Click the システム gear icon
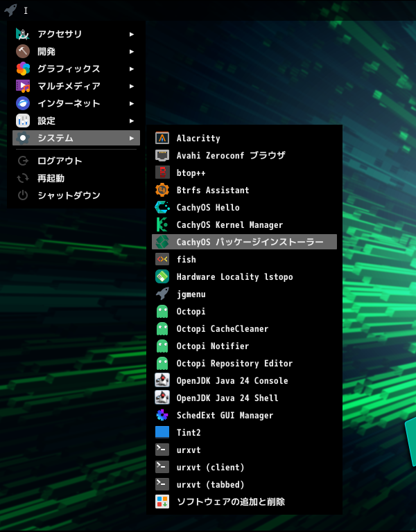 [x=23, y=138]
